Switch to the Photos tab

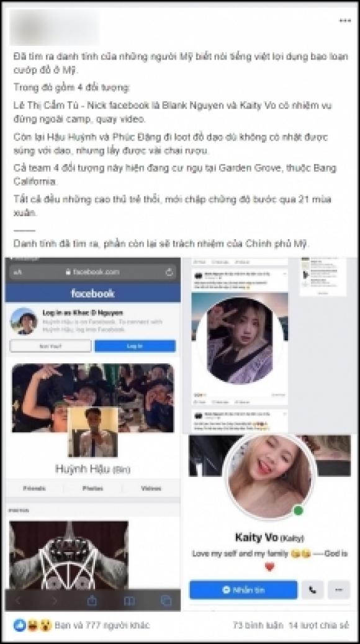pyautogui.click(x=92, y=488)
